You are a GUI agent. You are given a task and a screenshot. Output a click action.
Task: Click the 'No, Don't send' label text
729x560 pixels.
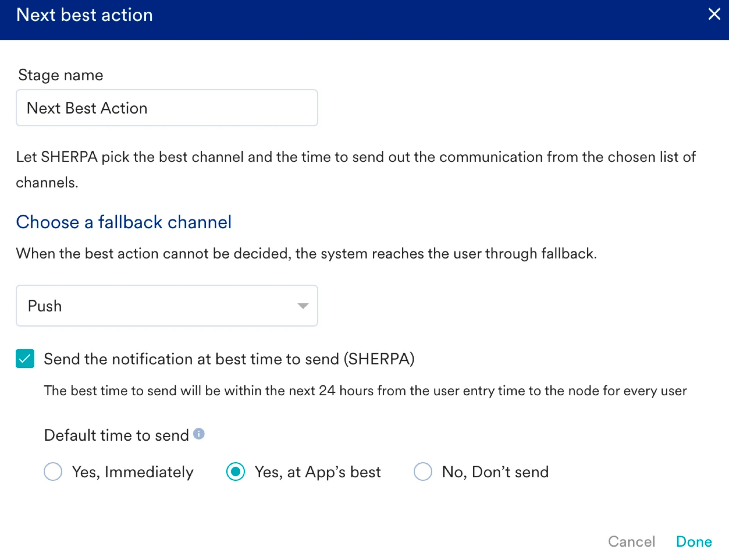[495, 472]
